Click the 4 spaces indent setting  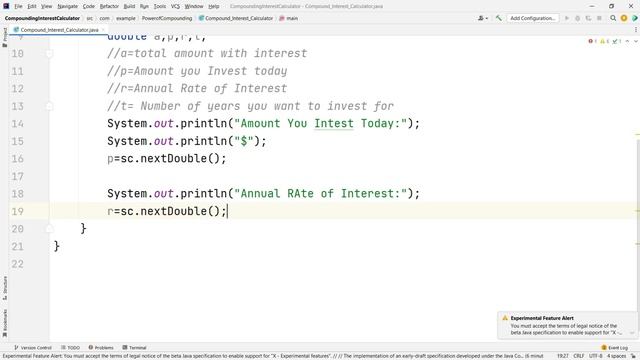pyautogui.click(x=616, y=356)
